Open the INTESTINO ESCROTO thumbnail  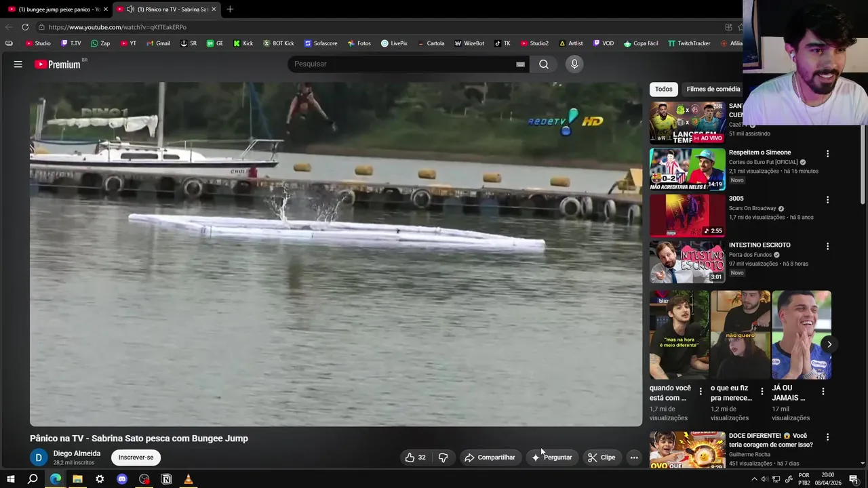(x=688, y=262)
